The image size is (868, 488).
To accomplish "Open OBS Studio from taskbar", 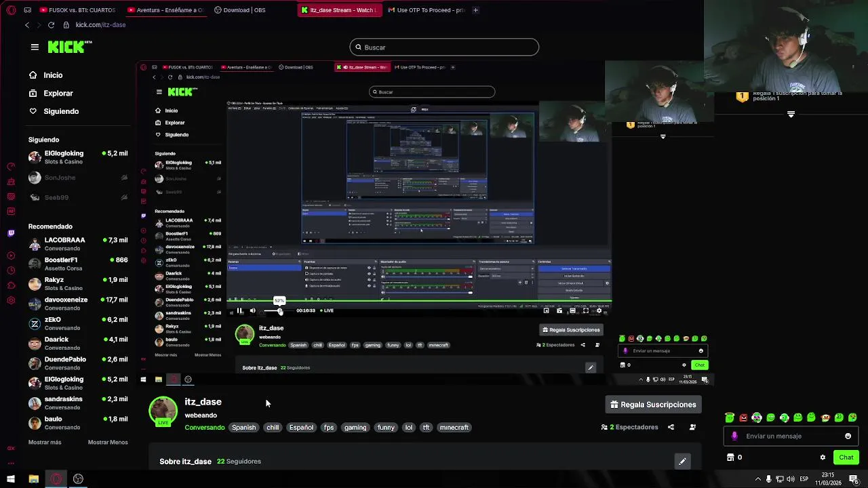I will (x=78, y=479).
